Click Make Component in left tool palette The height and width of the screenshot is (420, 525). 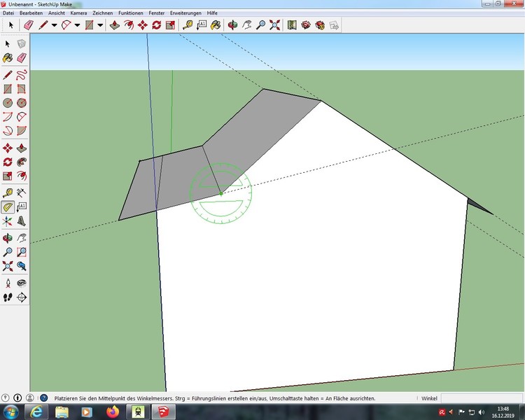pyautogui.click(x=22, y=44)
